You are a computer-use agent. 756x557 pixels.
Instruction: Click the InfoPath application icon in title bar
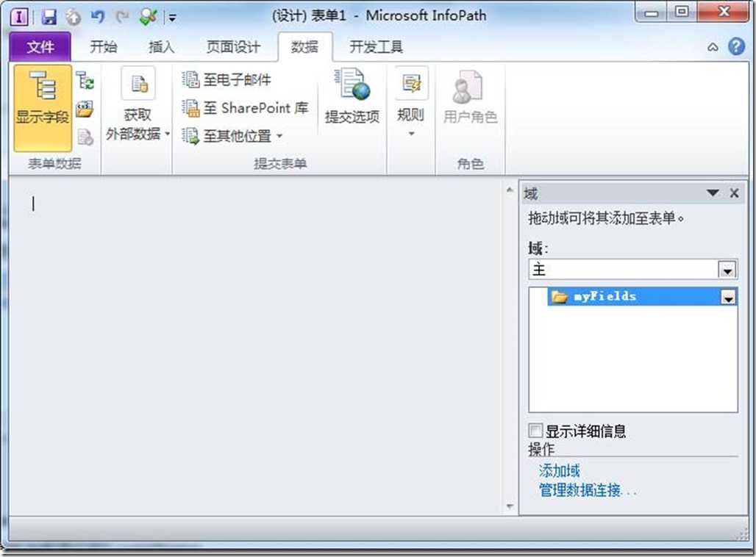coord(19,18)
